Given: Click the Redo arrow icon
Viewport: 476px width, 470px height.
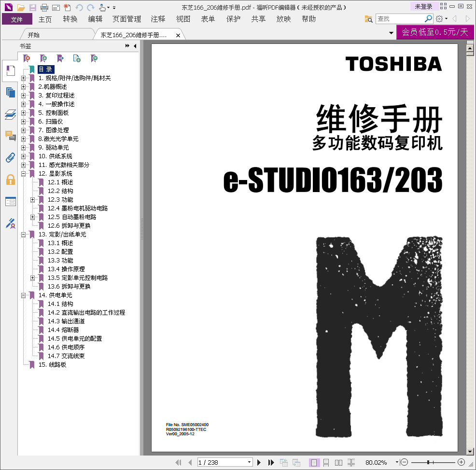Looking at the screenshot, I should coord(90,8).
